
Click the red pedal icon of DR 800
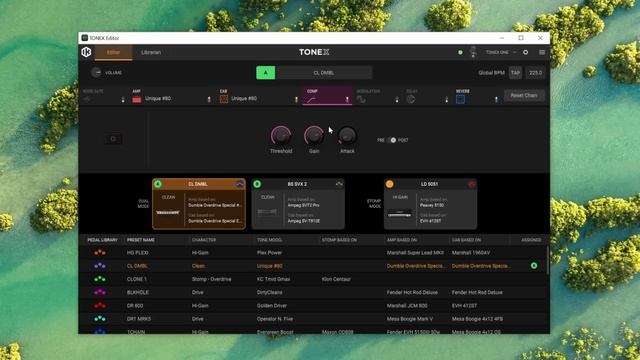100,305
